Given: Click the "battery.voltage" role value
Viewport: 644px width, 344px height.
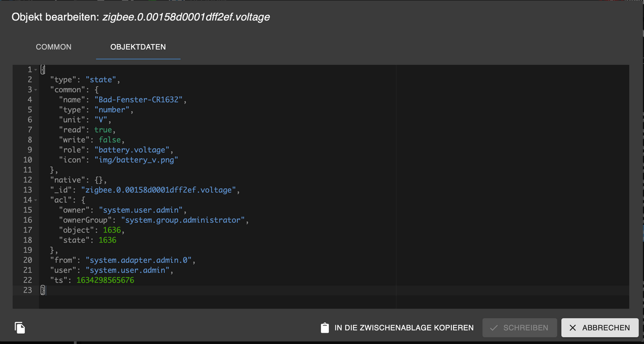Looking at the screenshot, I should pyautogui.click(x=134, y=150).
